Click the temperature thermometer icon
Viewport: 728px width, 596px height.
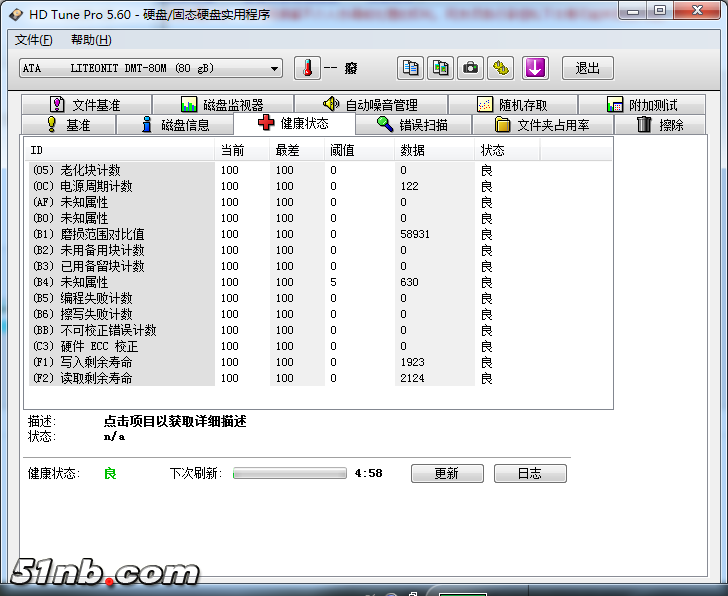point(309,68)
